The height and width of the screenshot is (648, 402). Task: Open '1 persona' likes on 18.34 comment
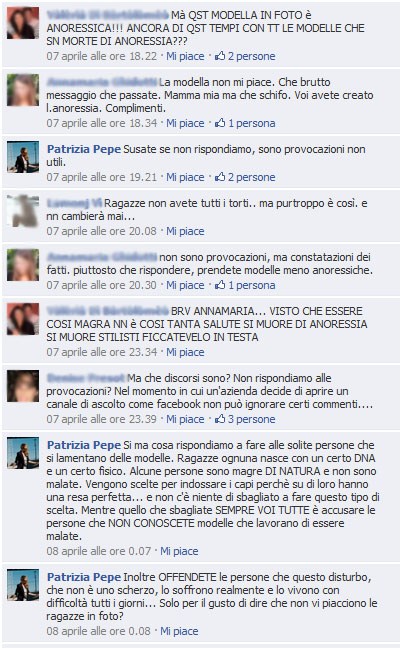252,123
